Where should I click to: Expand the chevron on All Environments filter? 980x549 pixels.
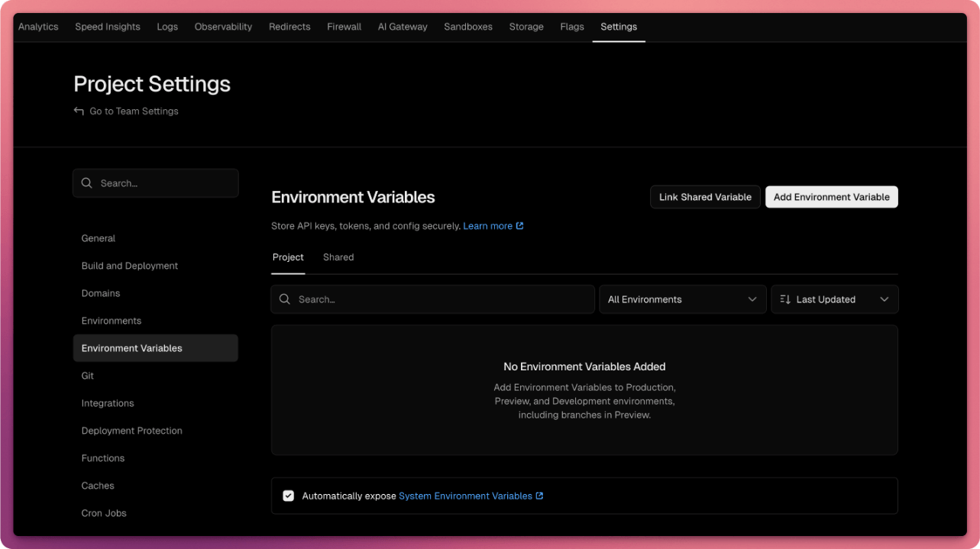pyautogui.click(x=752, y=299)
